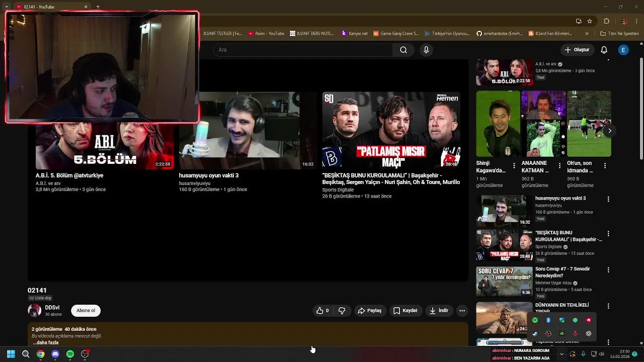Image resolution: width=644 pixels, height=362 pixels.
Task: Click the NVIDIA icon in tray overflow
Action: coord(562,334)
